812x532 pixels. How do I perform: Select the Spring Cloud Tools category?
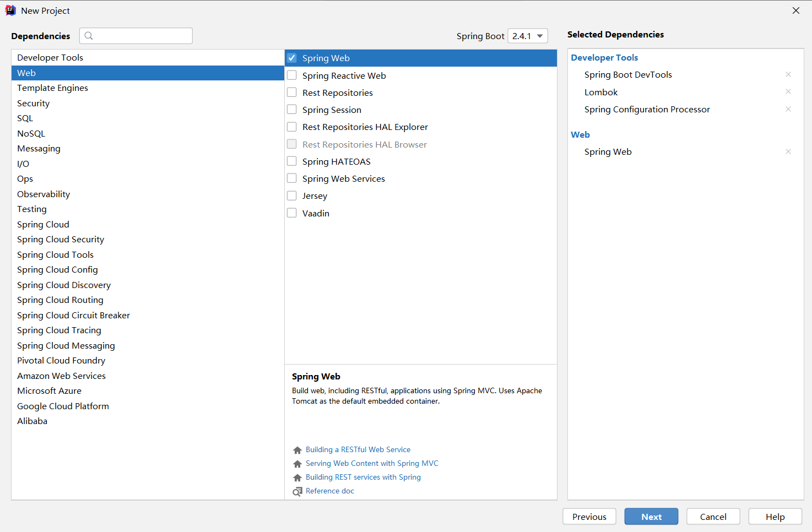pyautogui.click(x=148, y=254)
